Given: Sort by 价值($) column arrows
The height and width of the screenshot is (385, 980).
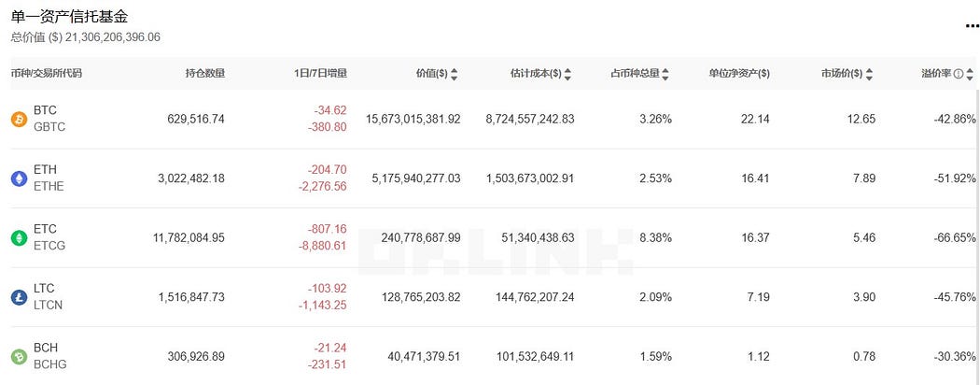Looking at the screenshot, I should click(x=455, y=74).
